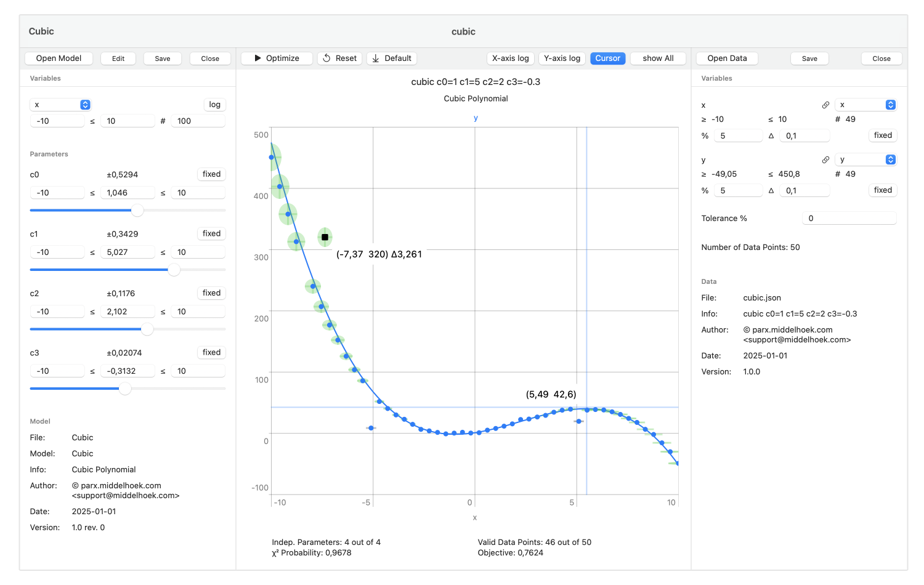Enable X-axis log scale
Viewport: 924px width, 585px height.
click(510, 58)
